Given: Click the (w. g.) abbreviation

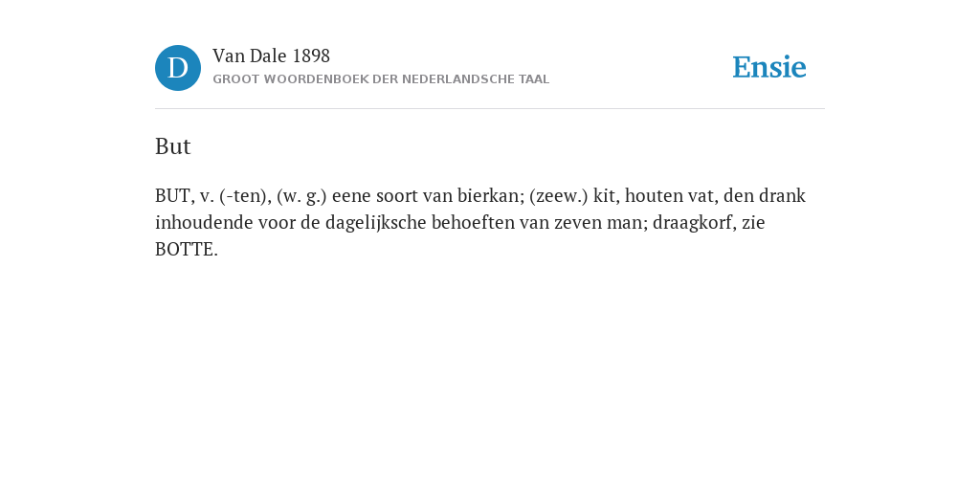Looking at the screenshot, I should (301, 196).
